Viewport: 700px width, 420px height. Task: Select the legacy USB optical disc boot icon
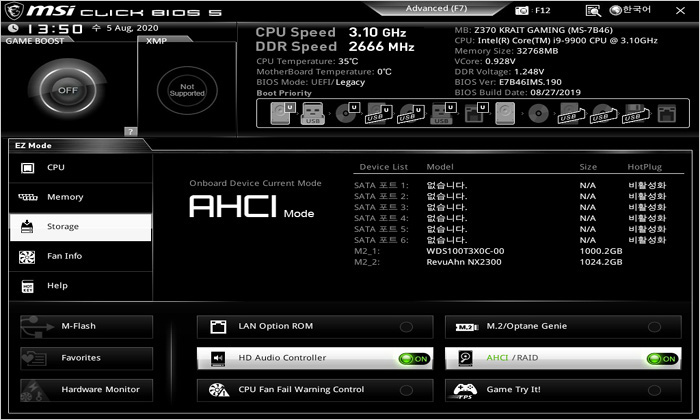click(604, 113)
